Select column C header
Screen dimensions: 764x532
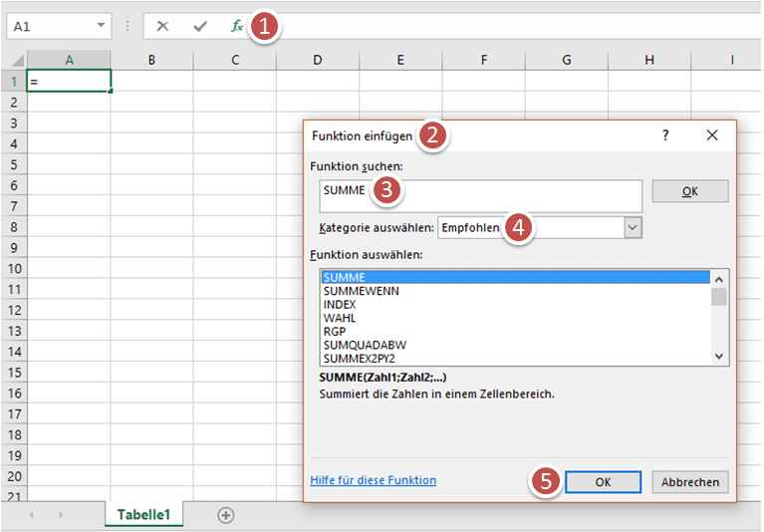[x=235, y=60]
